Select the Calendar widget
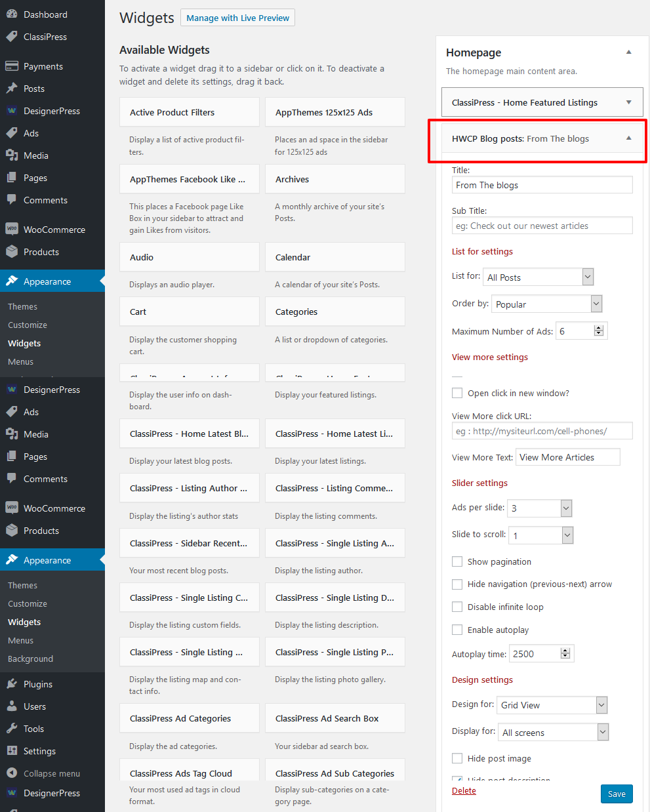The width and height of the screenshot is (650, 812). pyautogui.click(x=335, y=257)
